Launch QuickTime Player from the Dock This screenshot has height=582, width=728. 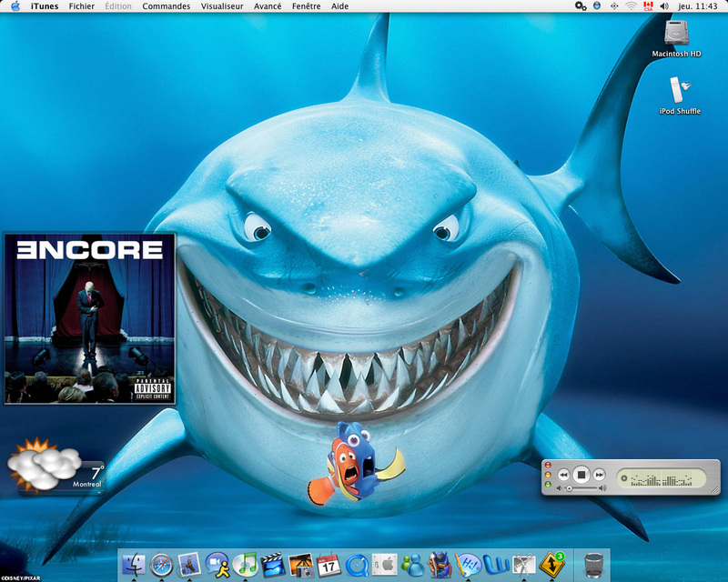click(357, 566)
